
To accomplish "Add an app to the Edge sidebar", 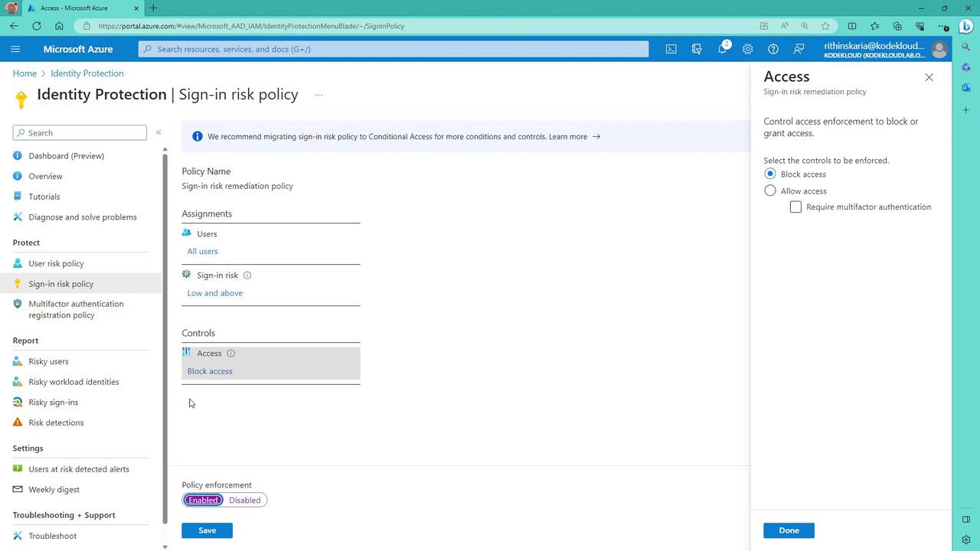I will 966,110.
